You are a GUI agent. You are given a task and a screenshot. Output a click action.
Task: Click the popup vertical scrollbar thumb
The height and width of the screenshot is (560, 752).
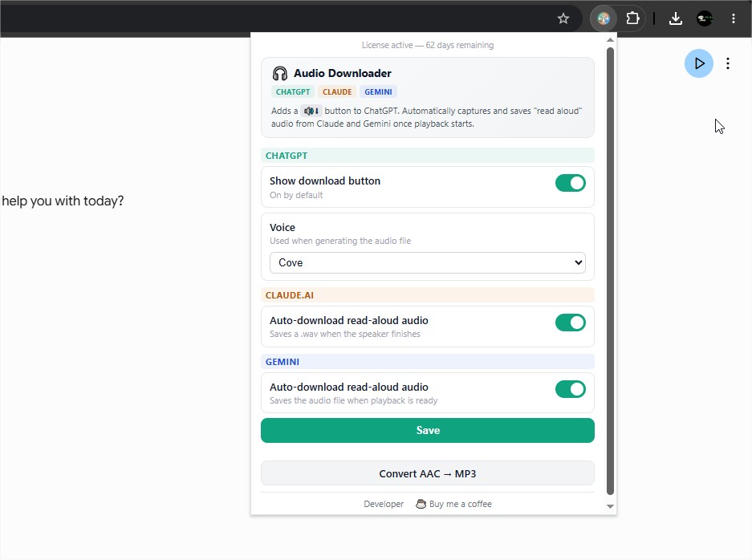[610, 271]
